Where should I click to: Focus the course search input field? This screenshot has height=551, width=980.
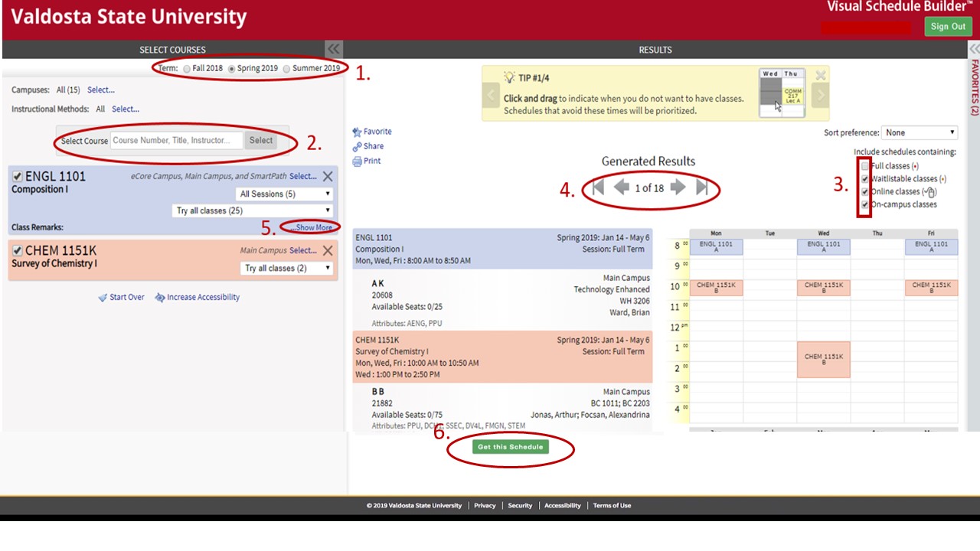coord(177,141)
